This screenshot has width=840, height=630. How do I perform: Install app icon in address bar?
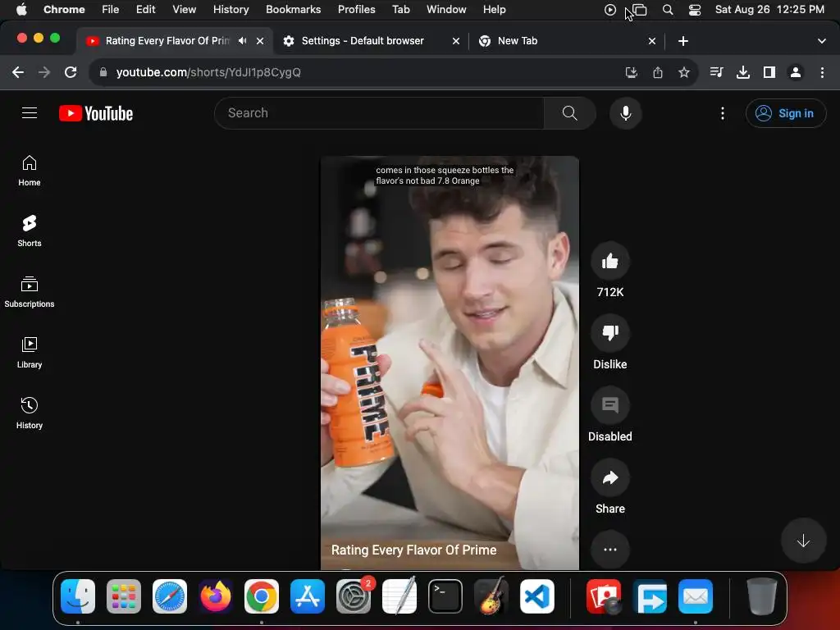(631, 72)
